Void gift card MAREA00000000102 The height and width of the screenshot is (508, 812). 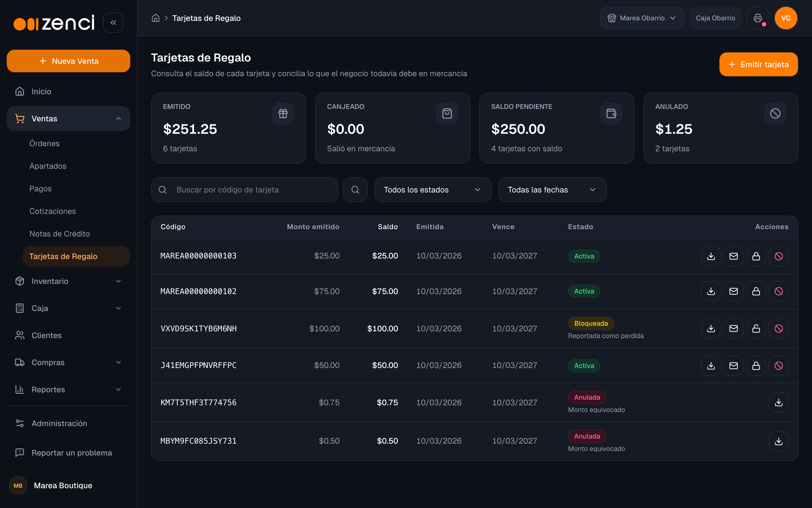[x=778, y=291]
